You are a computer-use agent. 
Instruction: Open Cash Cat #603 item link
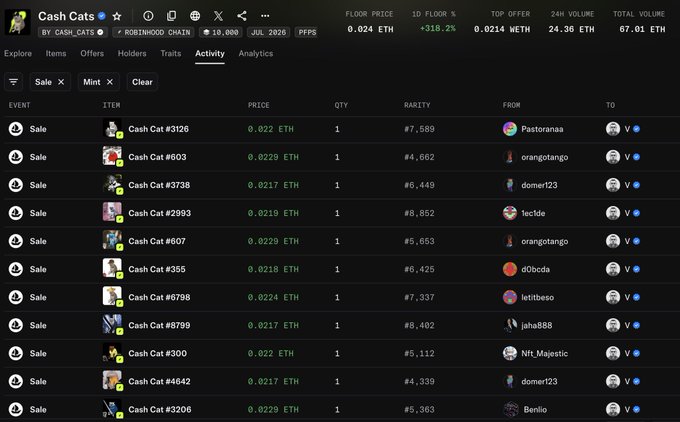(157, 157)
